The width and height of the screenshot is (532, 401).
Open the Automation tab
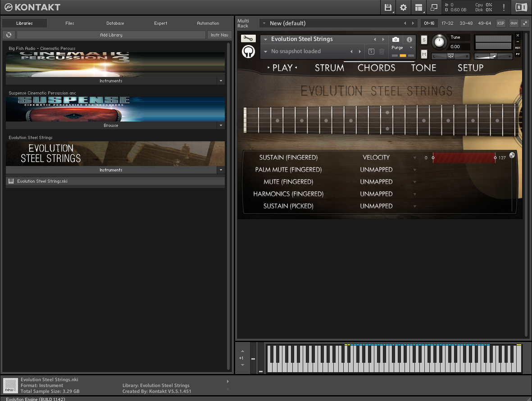208,23
